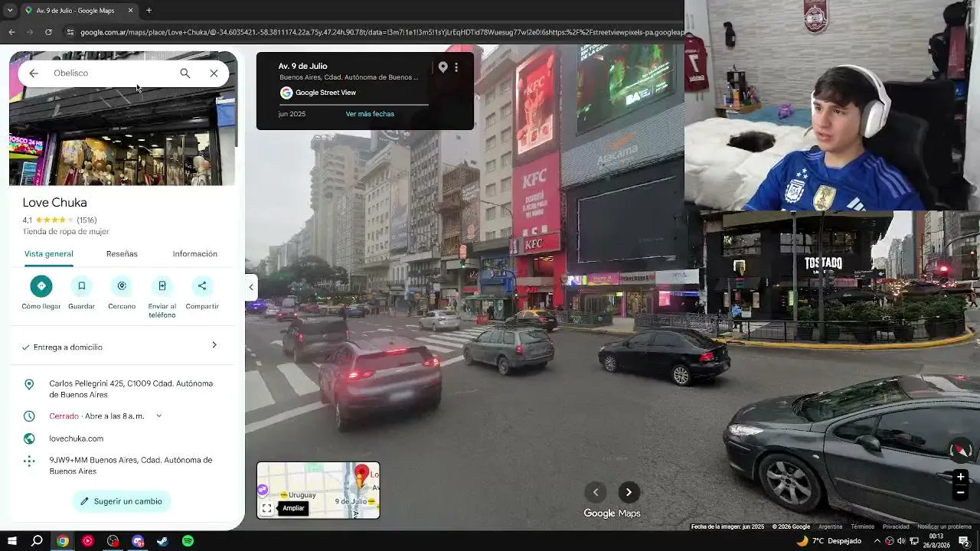Zoom out with the minus button

(x=960, y=493)
